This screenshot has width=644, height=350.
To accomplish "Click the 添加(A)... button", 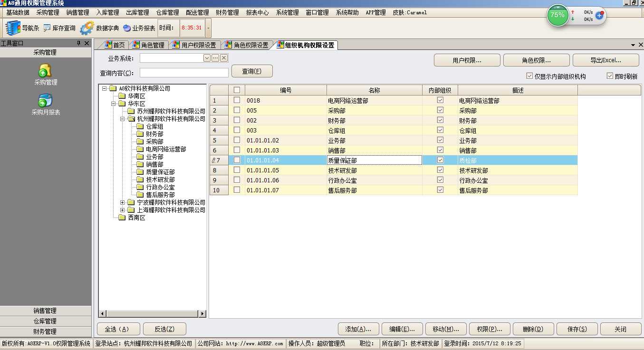I will (x=358, y=329).
